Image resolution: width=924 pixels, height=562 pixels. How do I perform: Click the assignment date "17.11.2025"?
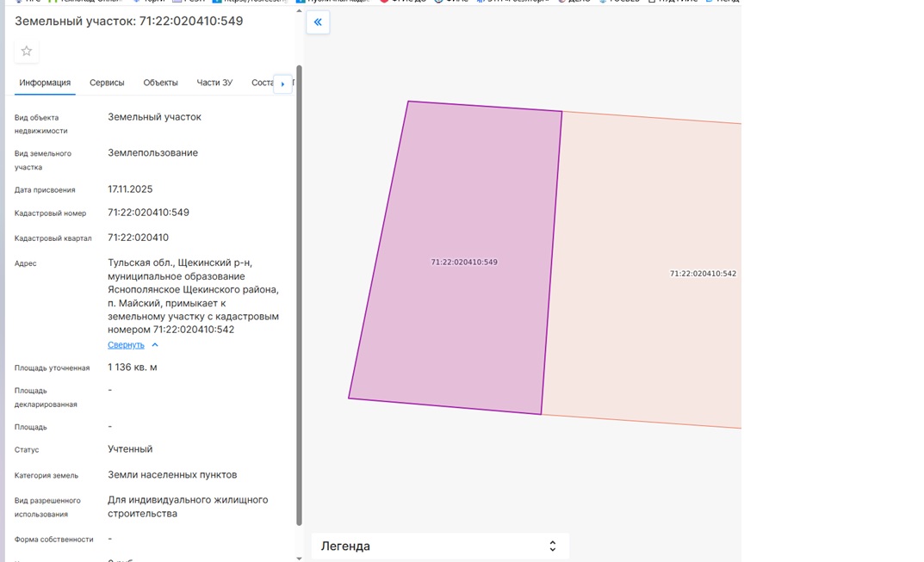click(x=130, y=189)
